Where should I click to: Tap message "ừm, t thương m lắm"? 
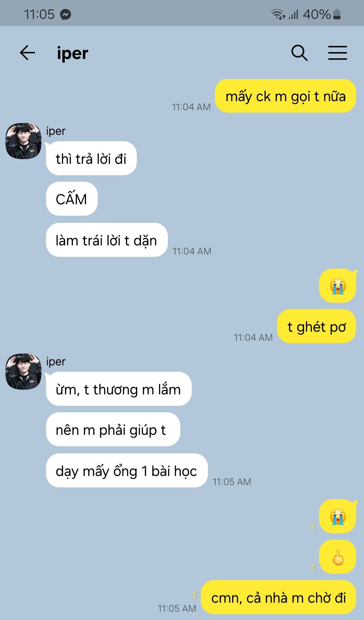coord(119,389)
